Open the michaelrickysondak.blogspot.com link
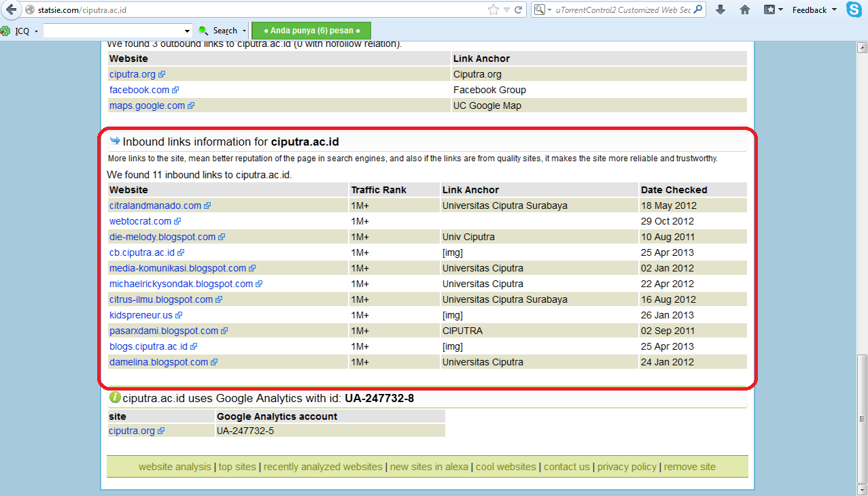The image size is (868, 496). [181, 284]
